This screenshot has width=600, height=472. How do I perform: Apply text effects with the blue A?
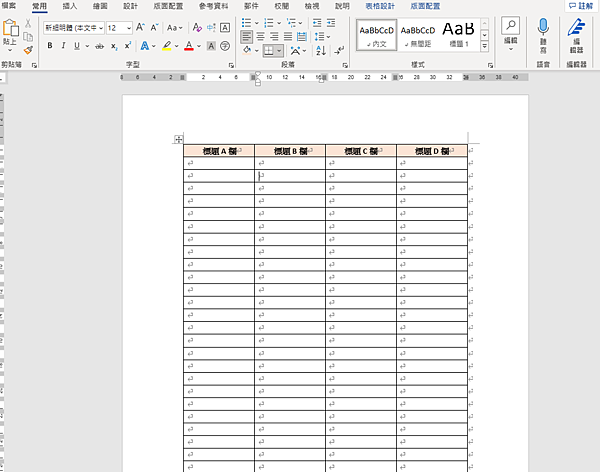point(145,46)
